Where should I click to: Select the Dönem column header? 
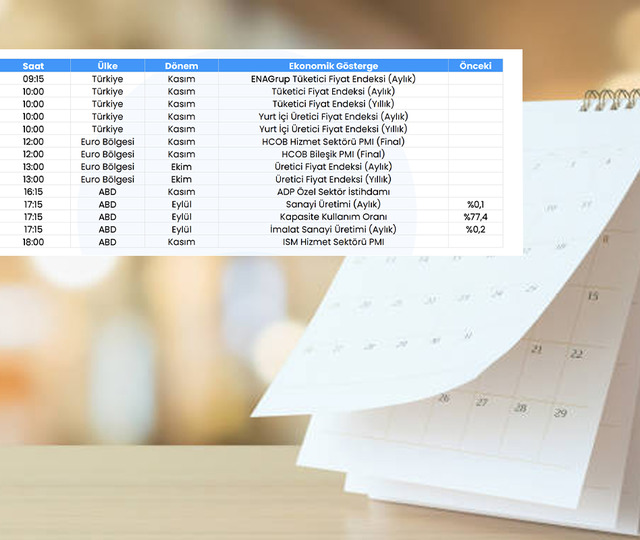[x=181, y=66]
